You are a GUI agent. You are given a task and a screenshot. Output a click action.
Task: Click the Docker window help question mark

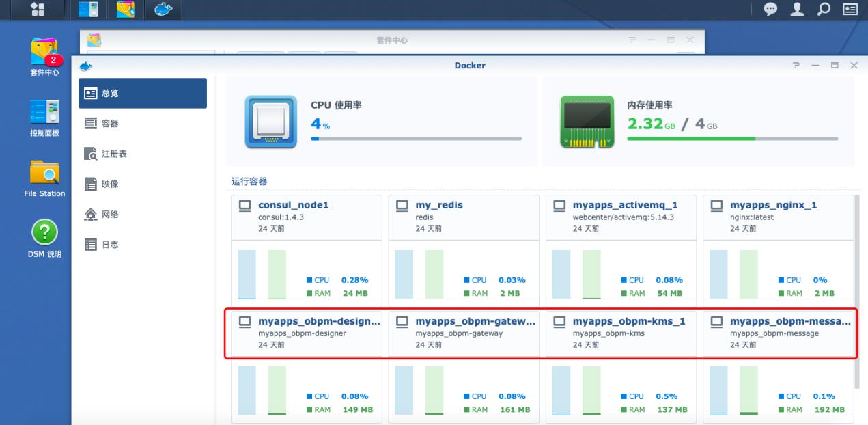[795, 66]
